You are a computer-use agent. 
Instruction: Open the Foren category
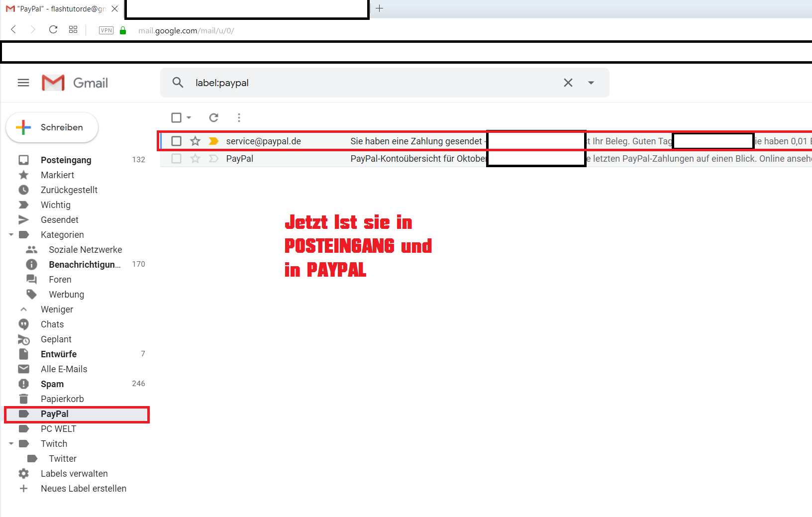coord(60,279)
